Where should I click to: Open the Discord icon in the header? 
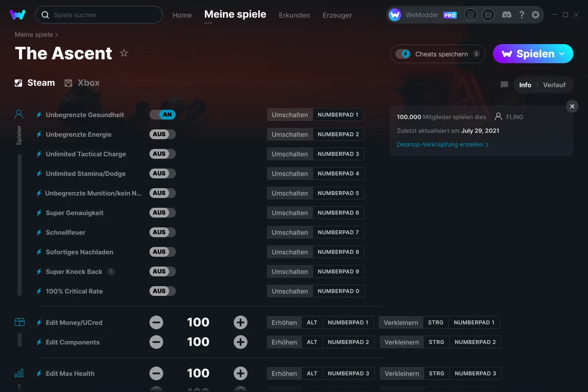coord(507,15)
